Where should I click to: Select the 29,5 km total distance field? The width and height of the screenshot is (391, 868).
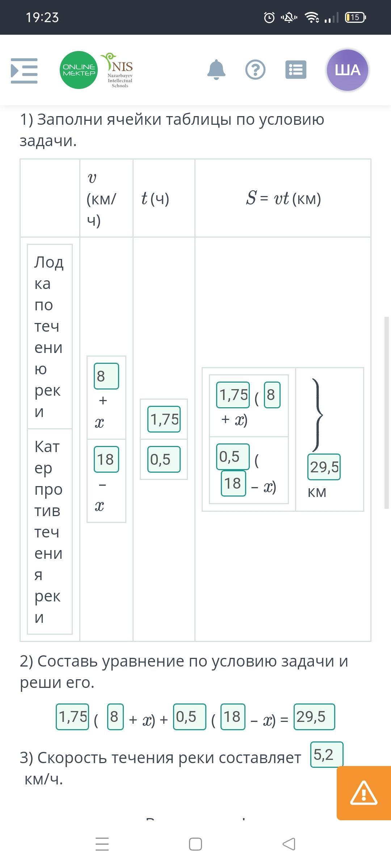coord(324,467)
